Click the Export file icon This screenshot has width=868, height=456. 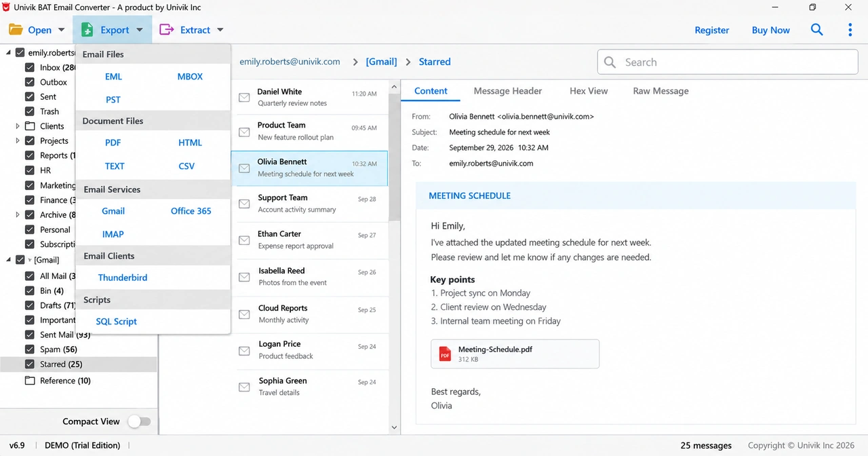[x=87, y=30]
